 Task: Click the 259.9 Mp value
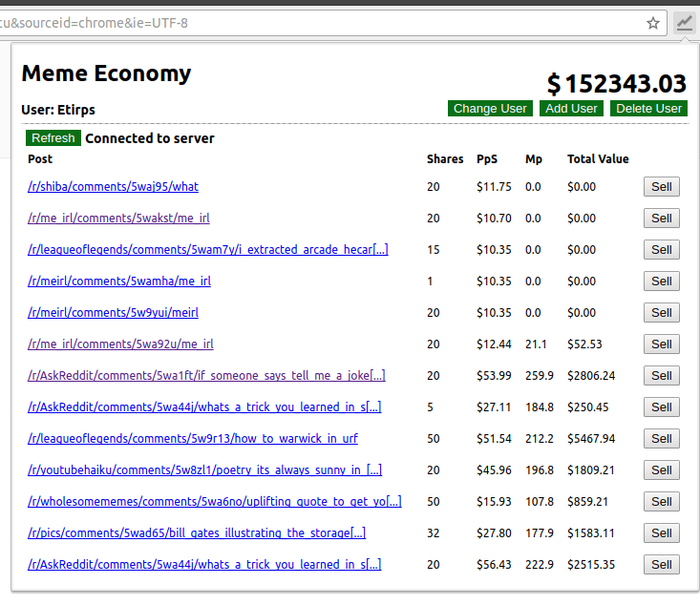click(540, 376)
